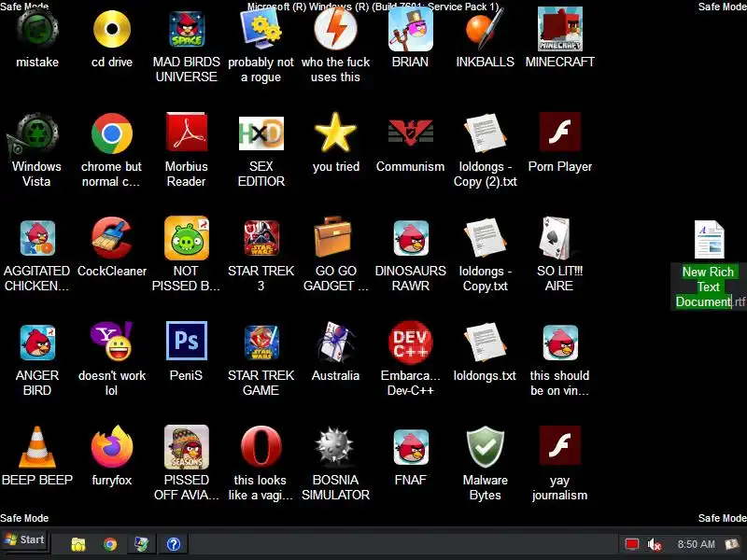
Task: Click the 8:50 AM clock
Action: (696, 544)
